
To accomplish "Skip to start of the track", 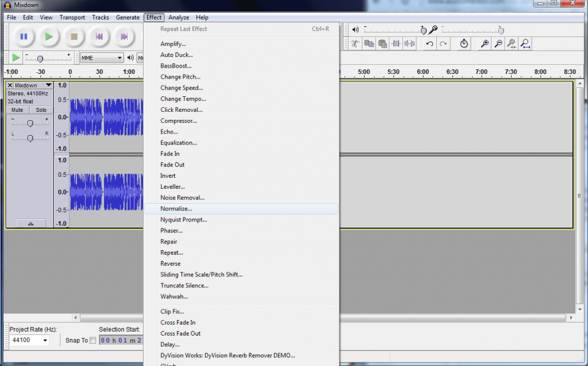I will [x=99, y=37].
